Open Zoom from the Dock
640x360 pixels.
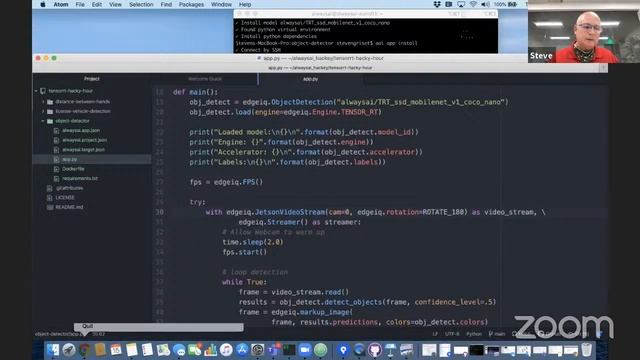click(x=304, y=350)
